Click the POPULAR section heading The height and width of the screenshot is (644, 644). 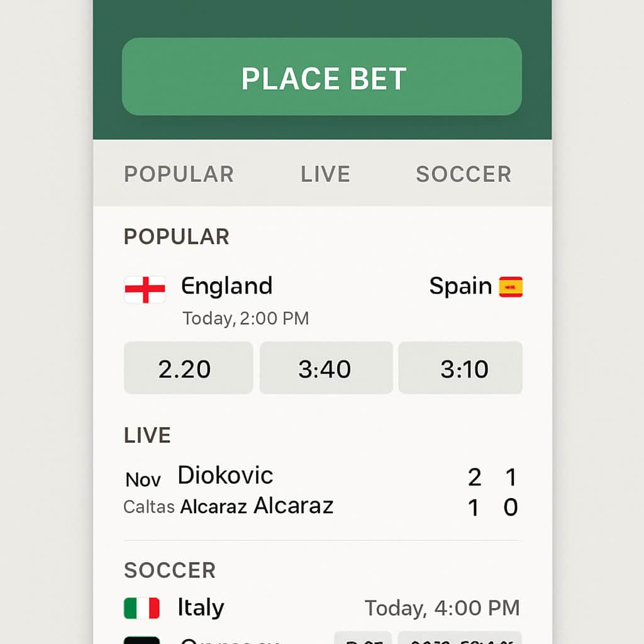[177, 236]
